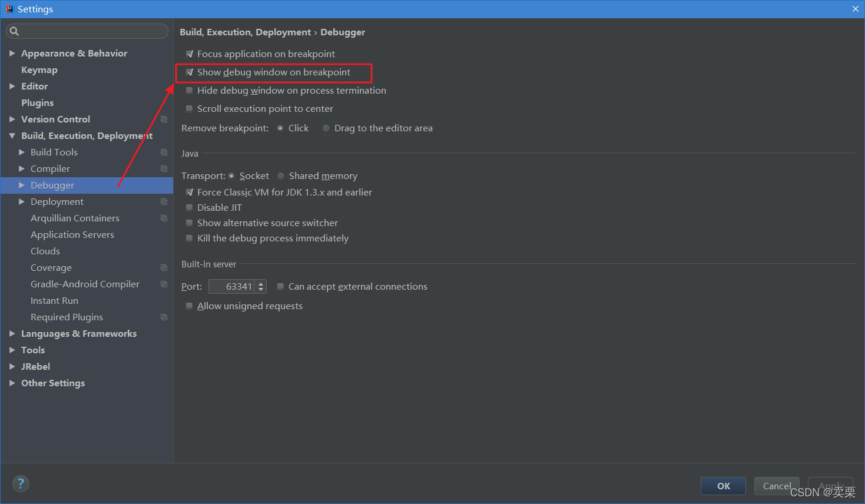Expand the Tools node arrow
The image size is (865, 504).
point(12,350)
